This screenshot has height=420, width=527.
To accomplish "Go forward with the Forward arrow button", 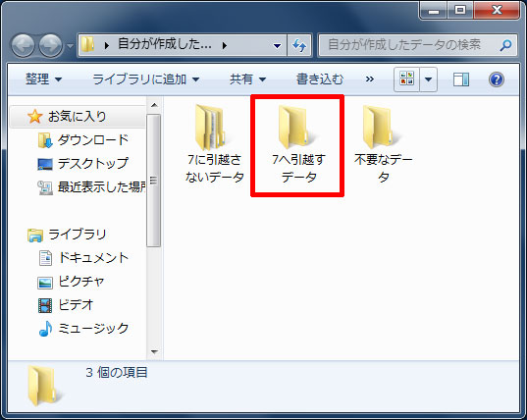I will (51, 45).
